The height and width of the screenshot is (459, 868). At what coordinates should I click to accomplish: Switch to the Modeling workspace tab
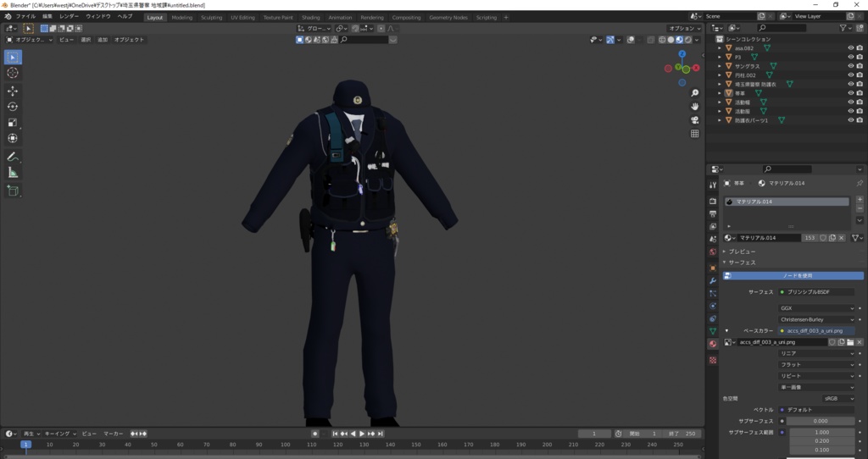click(x=181, y=18)
